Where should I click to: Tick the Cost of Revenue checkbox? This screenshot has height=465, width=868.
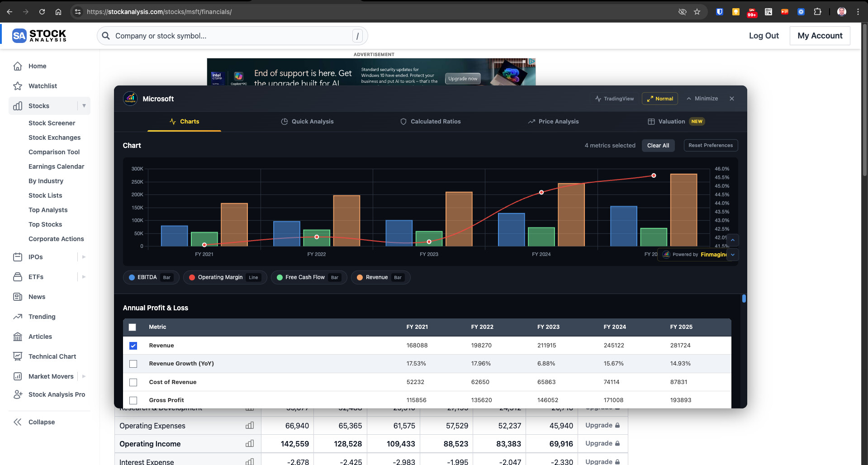point(133,382)
